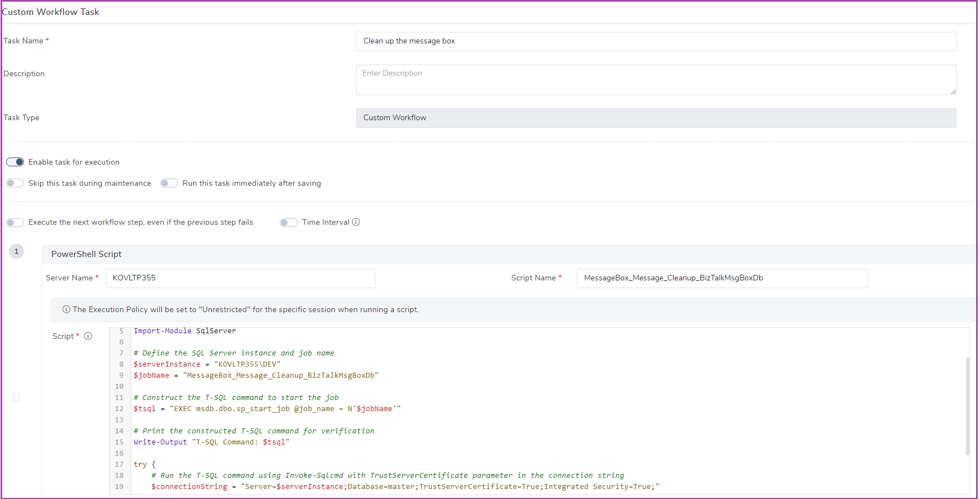Click the Import-Module SqlServer code line
The width and height of the screenshot is (980, 499).
(x=185, y=331)
